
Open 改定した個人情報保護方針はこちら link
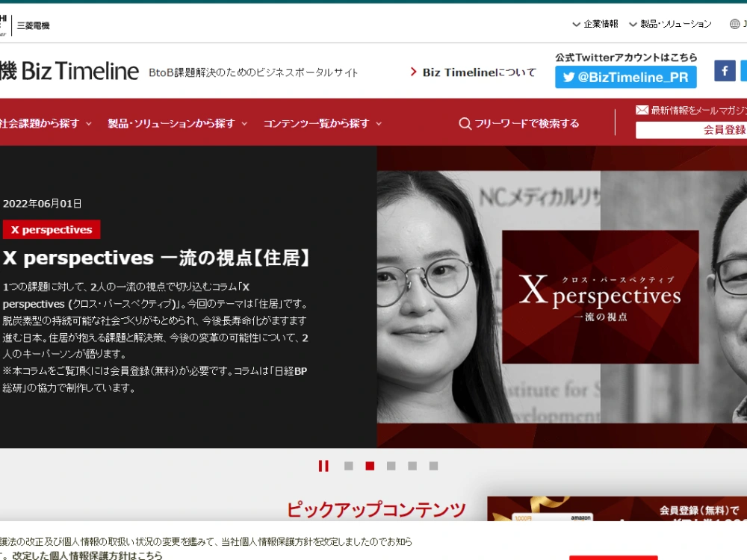click(x=87, y=556)
